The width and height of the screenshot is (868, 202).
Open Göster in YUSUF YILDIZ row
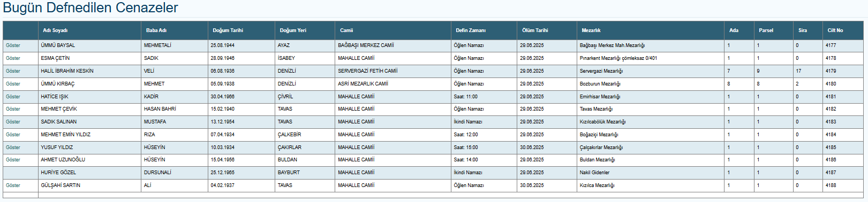pyautogui.click(x=13, y=147)
